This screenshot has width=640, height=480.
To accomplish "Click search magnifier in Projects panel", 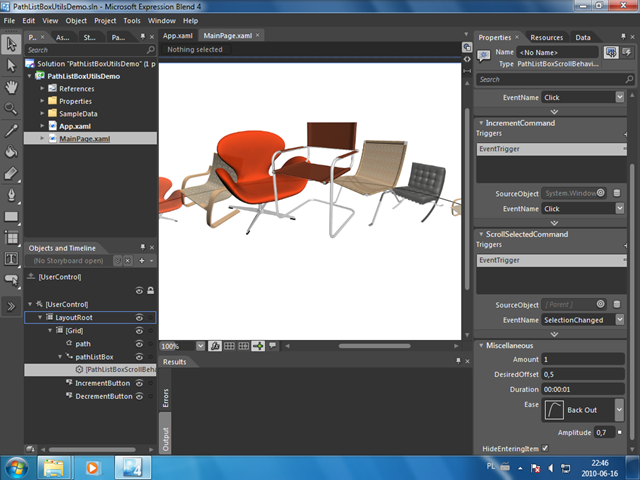I will click(x=151, y=50).
